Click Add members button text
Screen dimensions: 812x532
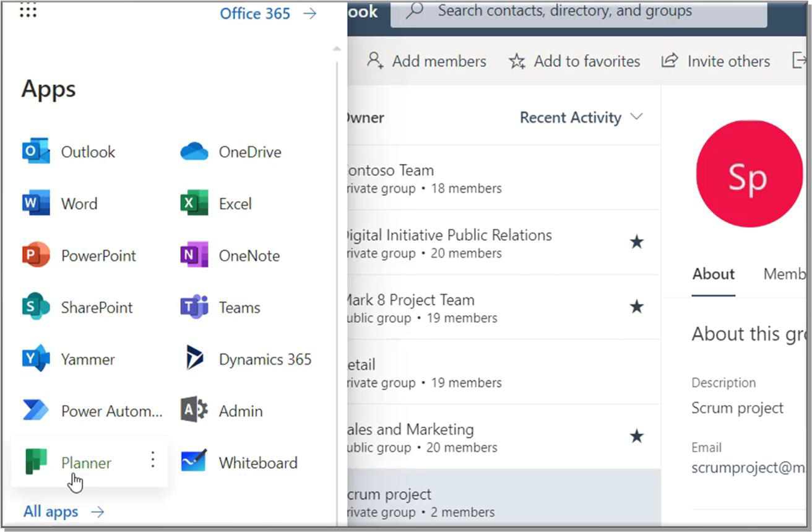(439, 61)
